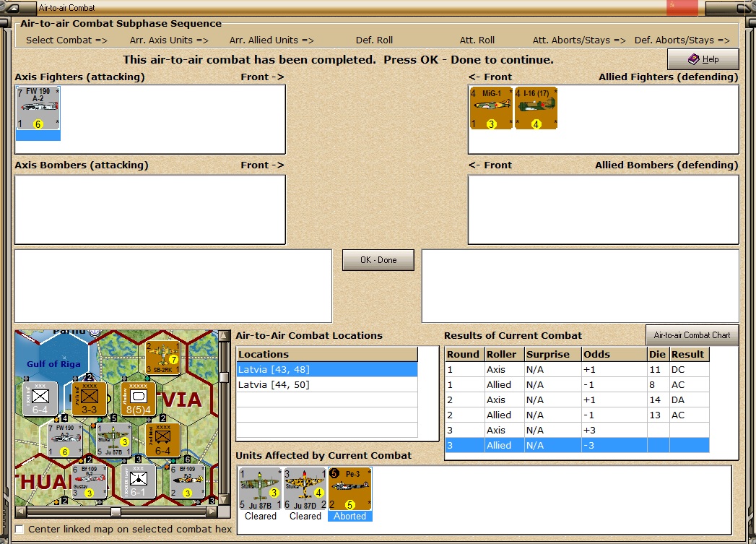
Task: Click the Def. Roll subphase step
Action: click(x=374, y=40)
